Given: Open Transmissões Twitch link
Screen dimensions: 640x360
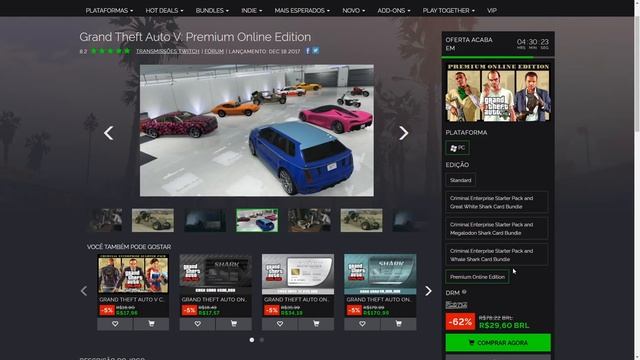Looking at the screenshot, I should 168,51.
